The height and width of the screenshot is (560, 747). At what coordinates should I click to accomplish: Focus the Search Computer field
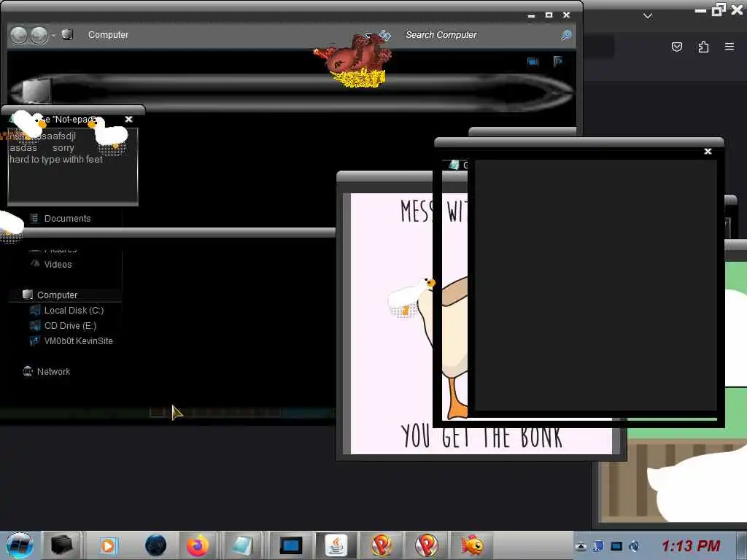coord(481,35)
